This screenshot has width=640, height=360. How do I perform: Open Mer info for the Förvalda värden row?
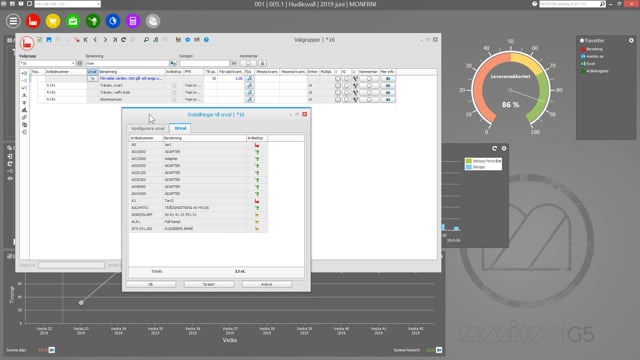point(388,78)
